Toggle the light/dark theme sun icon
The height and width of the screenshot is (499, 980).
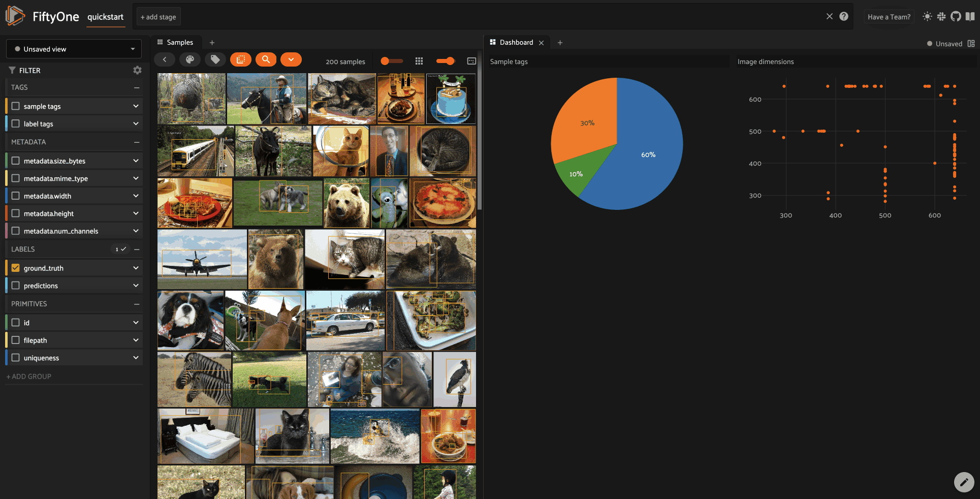point(927,16)
